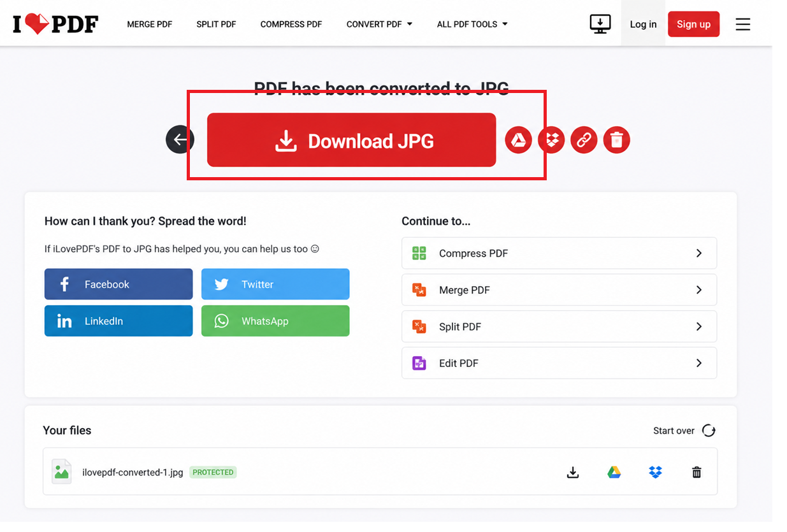Click the PROTECTED badge
787x532 pixels.
click(x=213, y=472)
